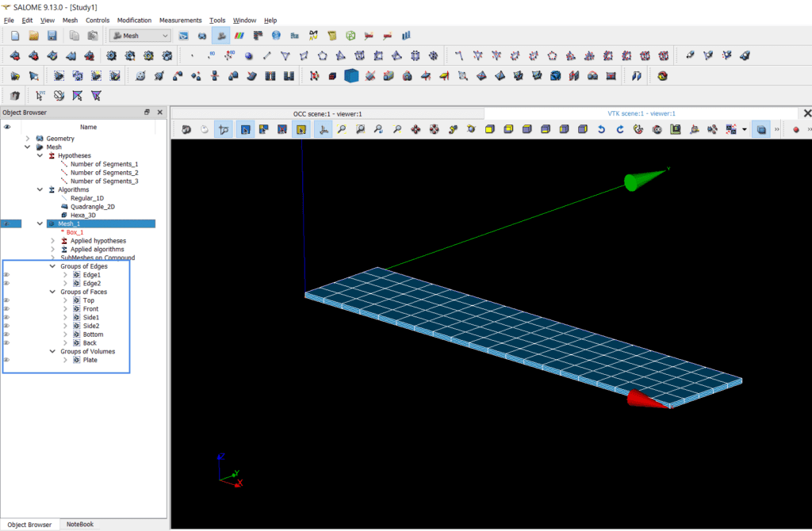Switch to the NoteBook tab
The height and width of the screenshot is (531, 812).
coord(79,525)
